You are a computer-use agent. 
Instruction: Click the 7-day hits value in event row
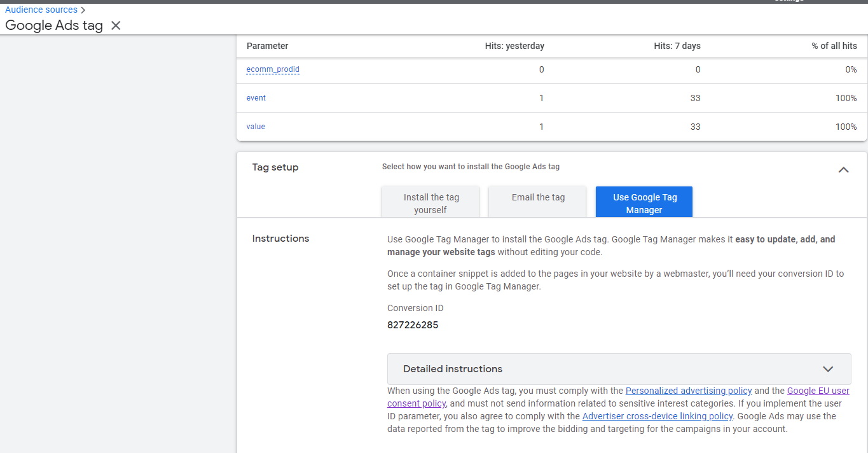point(695,98)
